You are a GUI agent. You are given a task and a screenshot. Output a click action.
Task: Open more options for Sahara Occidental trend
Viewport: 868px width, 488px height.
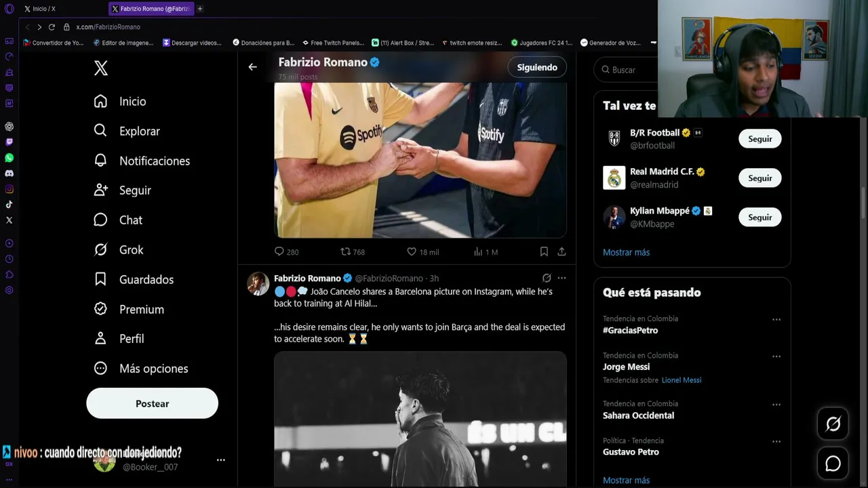pyautogui.click(x=776, y=405)
